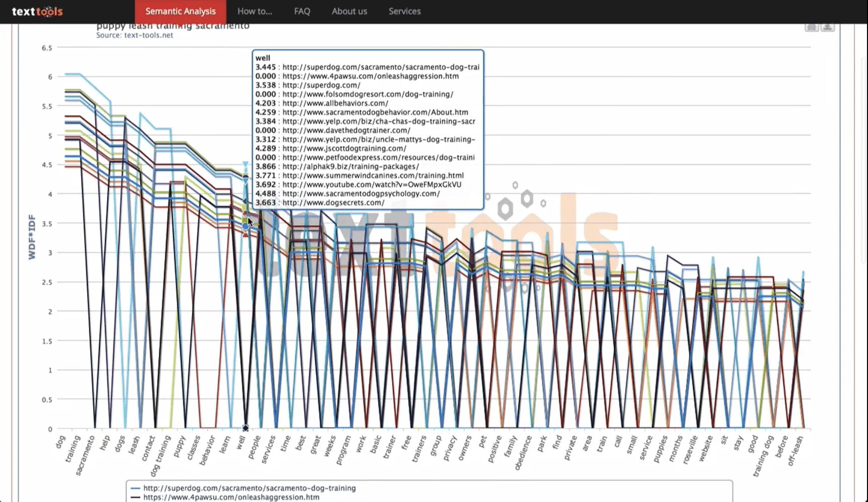Open the Services menu item

click(x=404, y=12)
